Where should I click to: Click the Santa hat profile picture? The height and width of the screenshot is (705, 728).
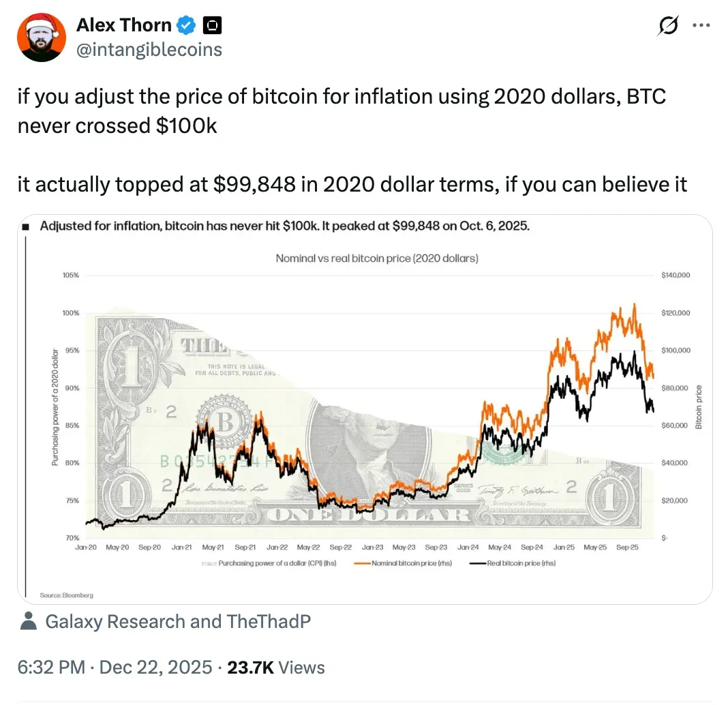click(41, 37)
